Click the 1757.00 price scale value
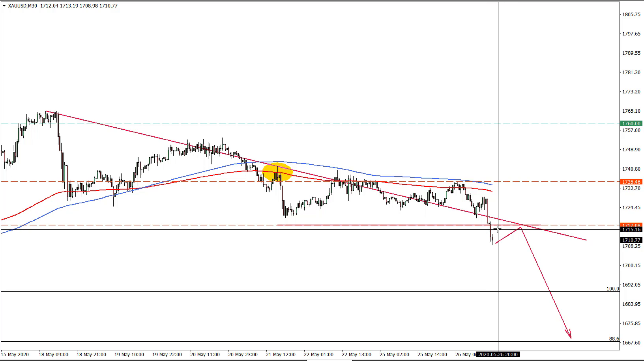This screenshot has height=361, width=644. click(631, 130)
